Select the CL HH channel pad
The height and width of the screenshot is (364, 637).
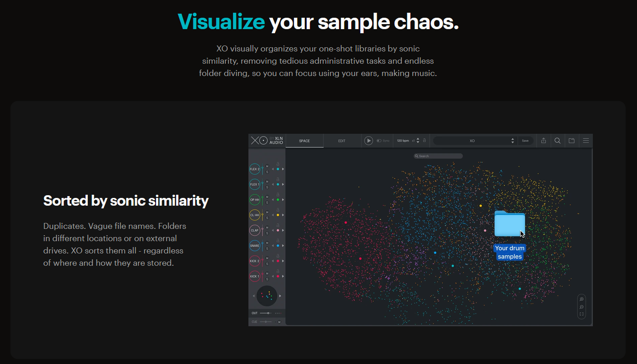pos(255,215)
